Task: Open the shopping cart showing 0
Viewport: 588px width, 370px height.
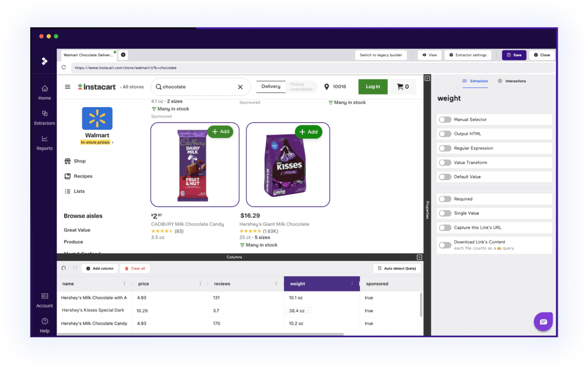Action: tap(403, 87)
